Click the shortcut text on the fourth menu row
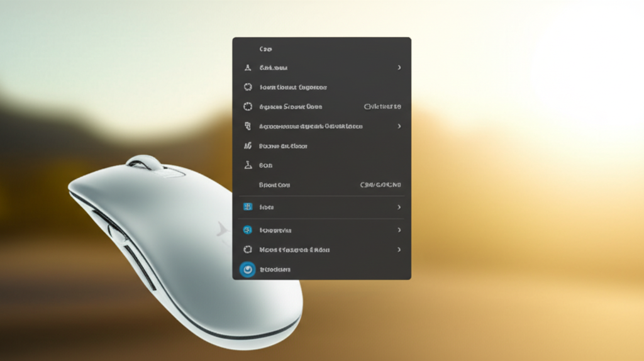This screenshot has width=644, height=361. pyautogui.click(x=382, y=107)
